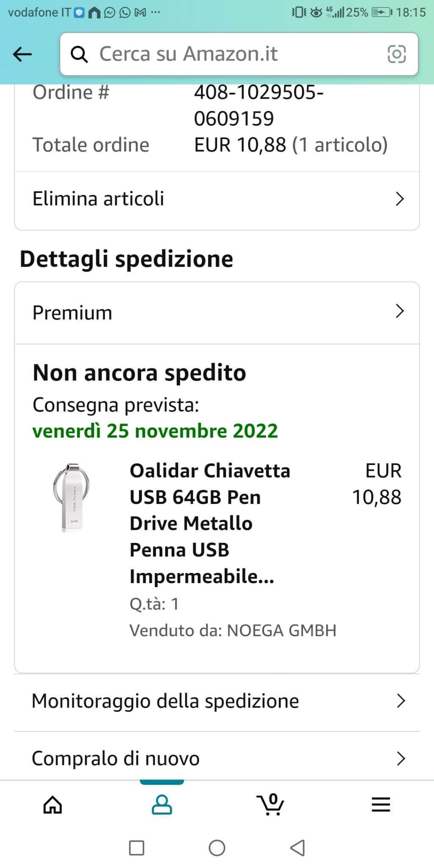
Task: Open Compralo di nuovo chevron
Action: (401, 758)
